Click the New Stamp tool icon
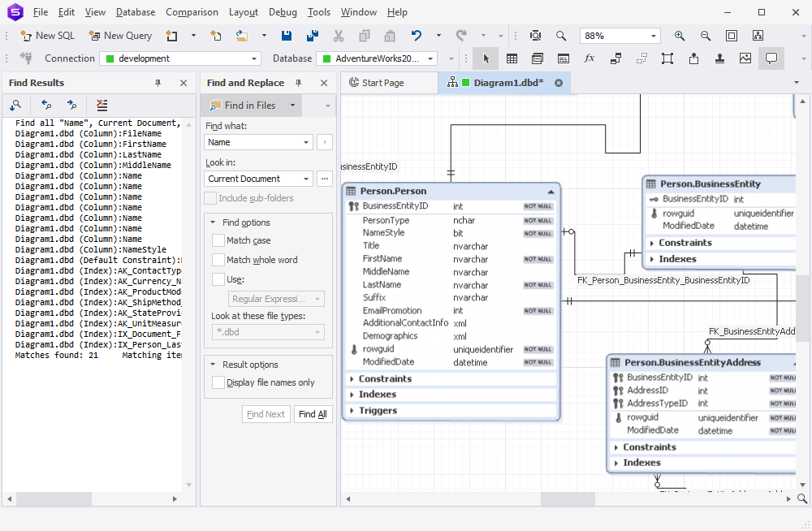 (719, 58)
